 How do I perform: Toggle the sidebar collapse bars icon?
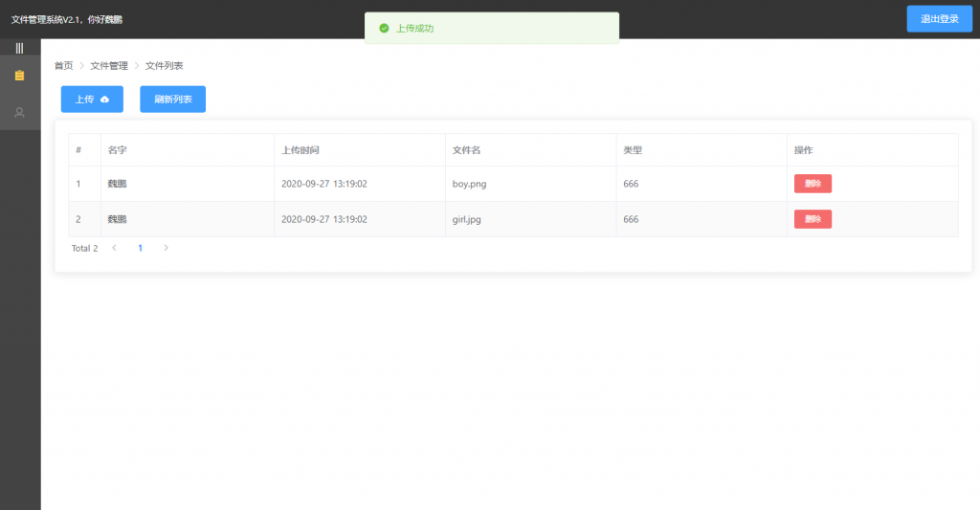click(19, 48)
